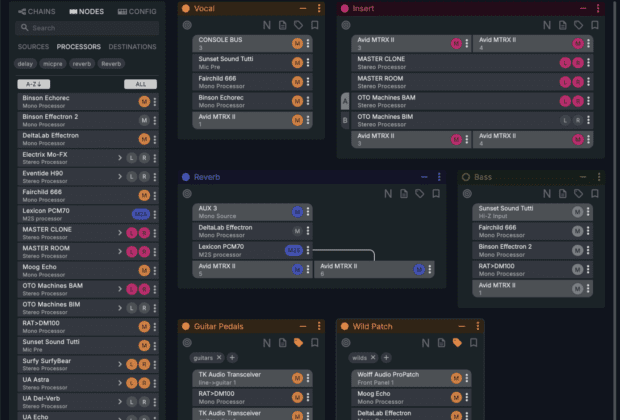Filter by the delay tag
The height and width of the screenshot is (420, 620).
click(25, 64)
